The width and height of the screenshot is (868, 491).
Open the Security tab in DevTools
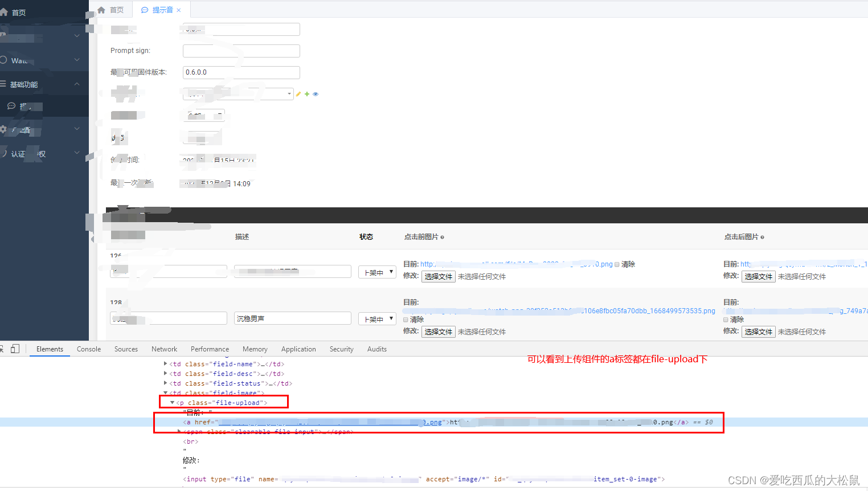tap(341, 349)
